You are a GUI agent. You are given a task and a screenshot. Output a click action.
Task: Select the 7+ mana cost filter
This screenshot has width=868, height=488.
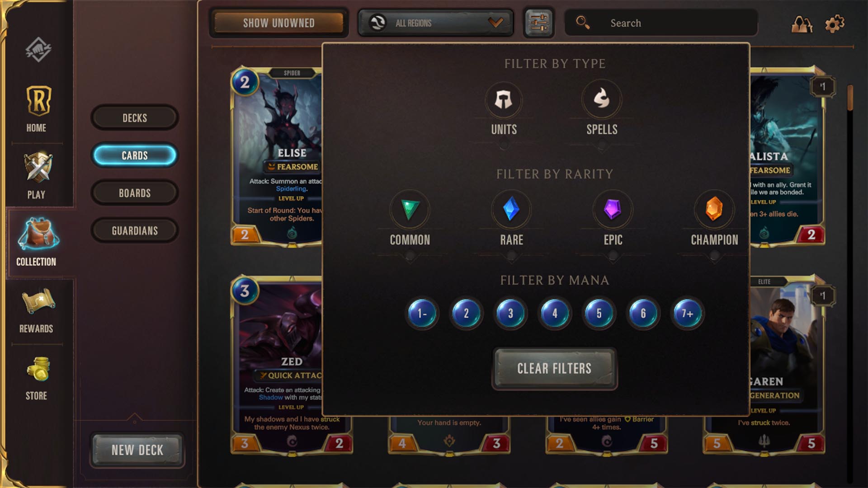(687, 313)
